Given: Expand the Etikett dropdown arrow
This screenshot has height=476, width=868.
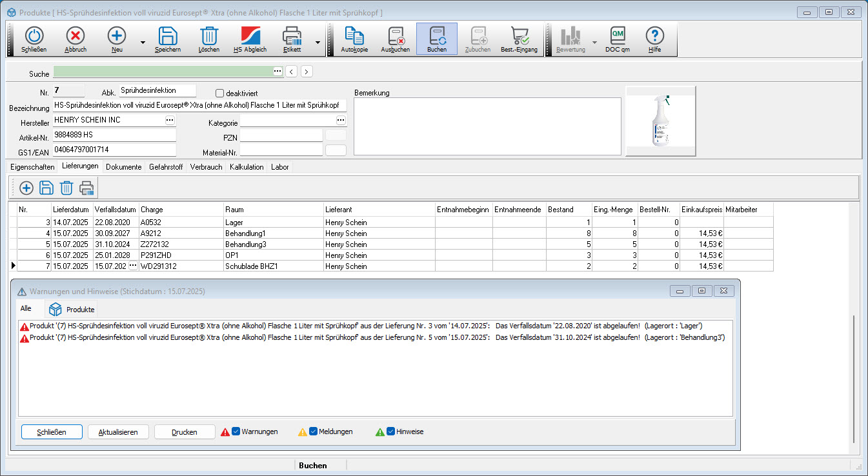Looking at the screenshot, I should coord(318,43).
